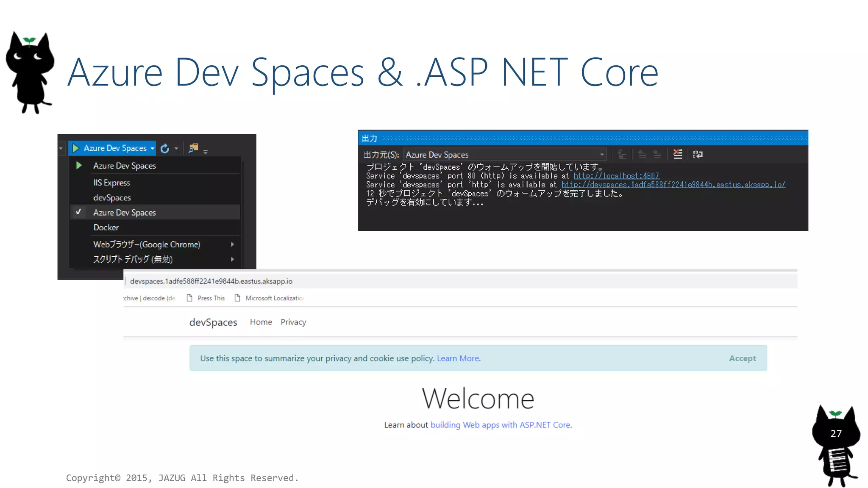Click the 'Copyright© 2015, JAZUG' footer text
The image size is (868, 488).
(x=182, y=478)
